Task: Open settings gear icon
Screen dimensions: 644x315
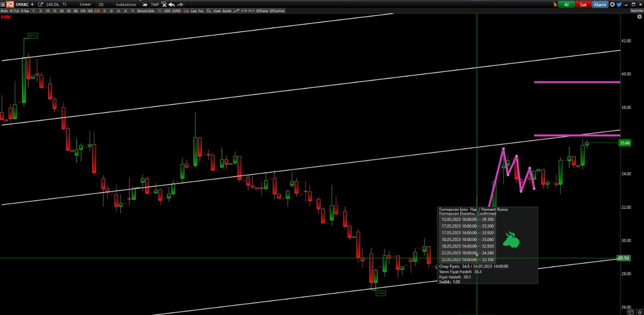Action: pos(612,4)
